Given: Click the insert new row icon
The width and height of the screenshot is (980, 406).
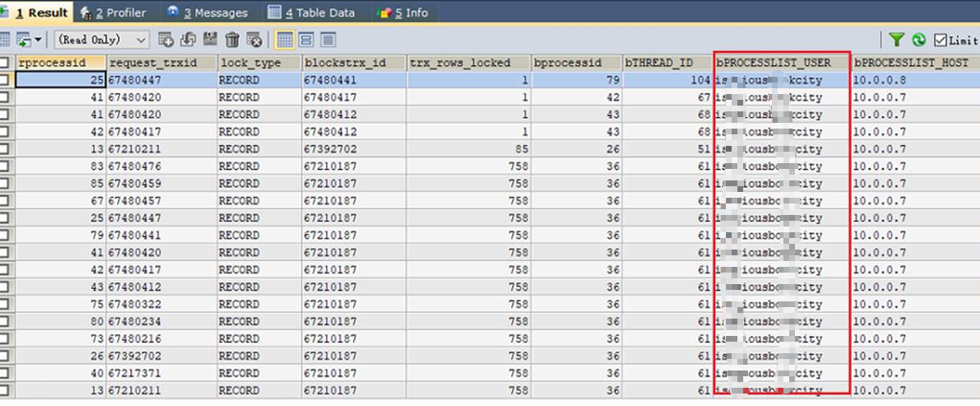Looking at the screenshot, I should pos(166,39).
